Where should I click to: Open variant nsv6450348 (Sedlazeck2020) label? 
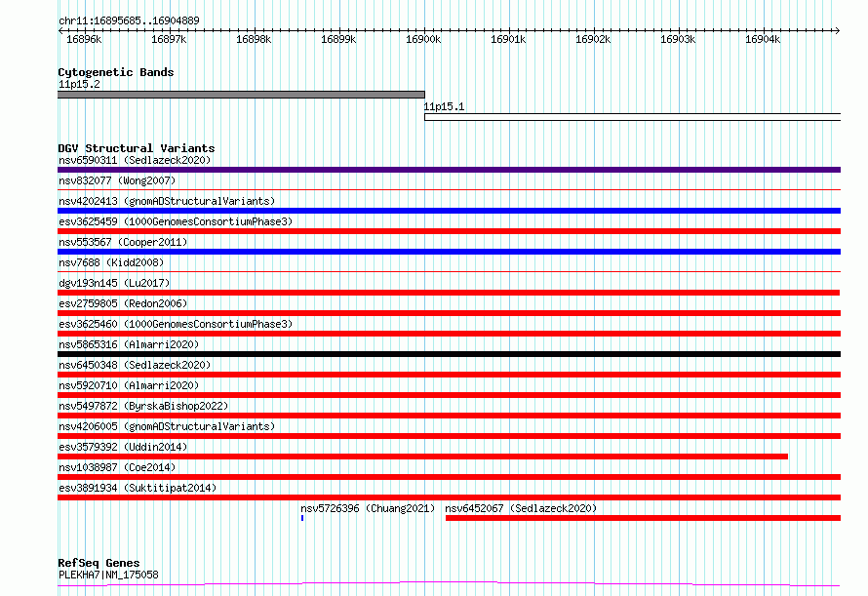tap(135, 365)
